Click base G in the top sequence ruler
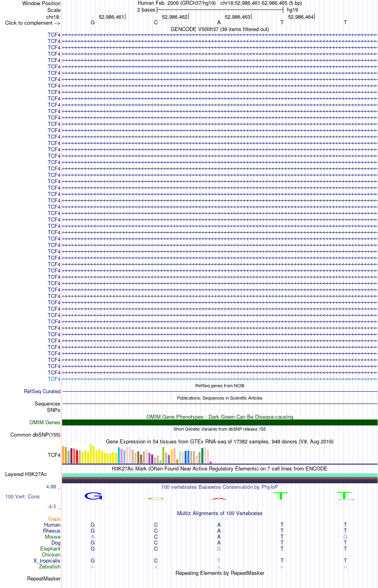Viewport: 378px width, 588px height. (93, 23)
